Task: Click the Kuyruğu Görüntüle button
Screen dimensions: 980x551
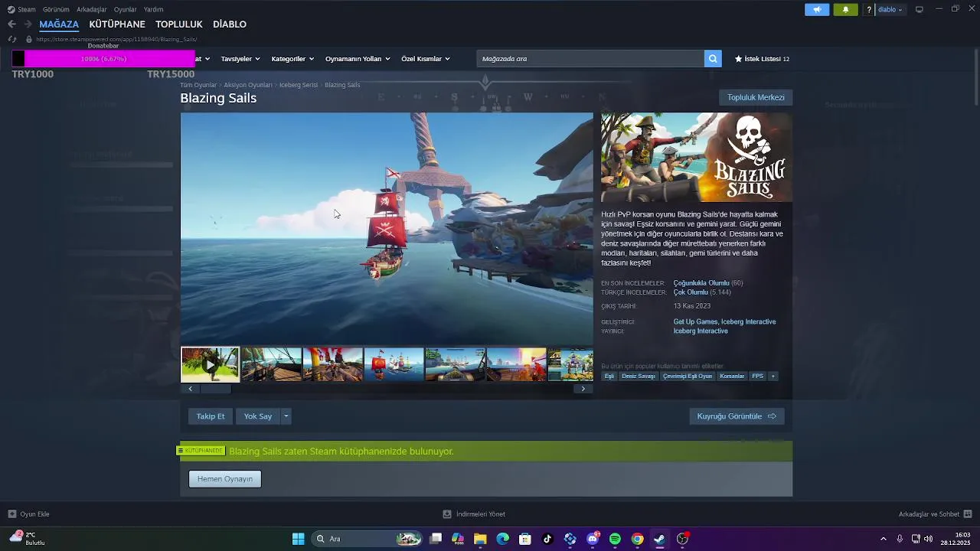Action: (x=737, y=416)
